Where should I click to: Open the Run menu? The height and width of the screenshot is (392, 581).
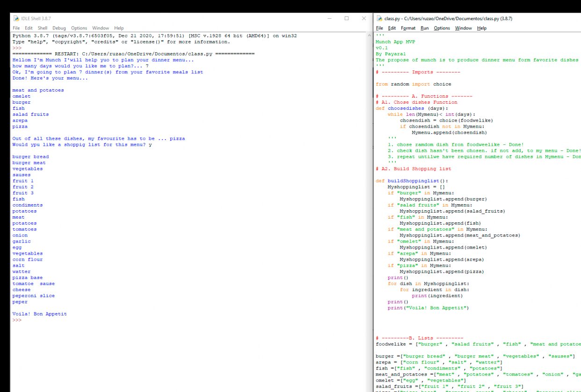pyautogui.click(x=424, y=28)
